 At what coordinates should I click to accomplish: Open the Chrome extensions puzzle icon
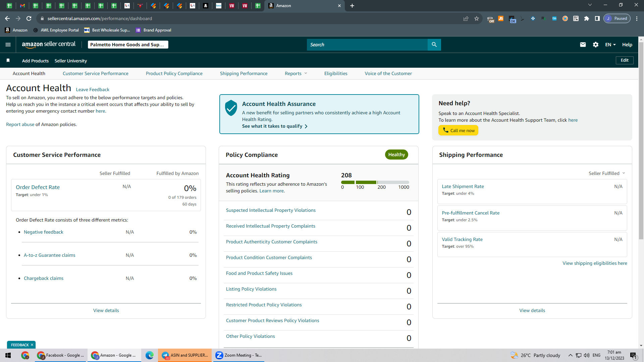(587, 18)
